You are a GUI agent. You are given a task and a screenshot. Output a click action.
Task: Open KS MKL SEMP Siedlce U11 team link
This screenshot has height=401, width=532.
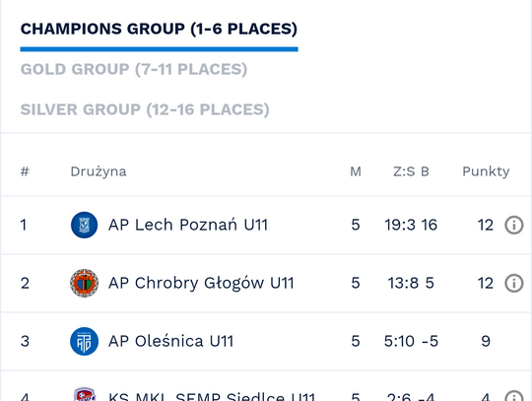click(x=212, y=396)
